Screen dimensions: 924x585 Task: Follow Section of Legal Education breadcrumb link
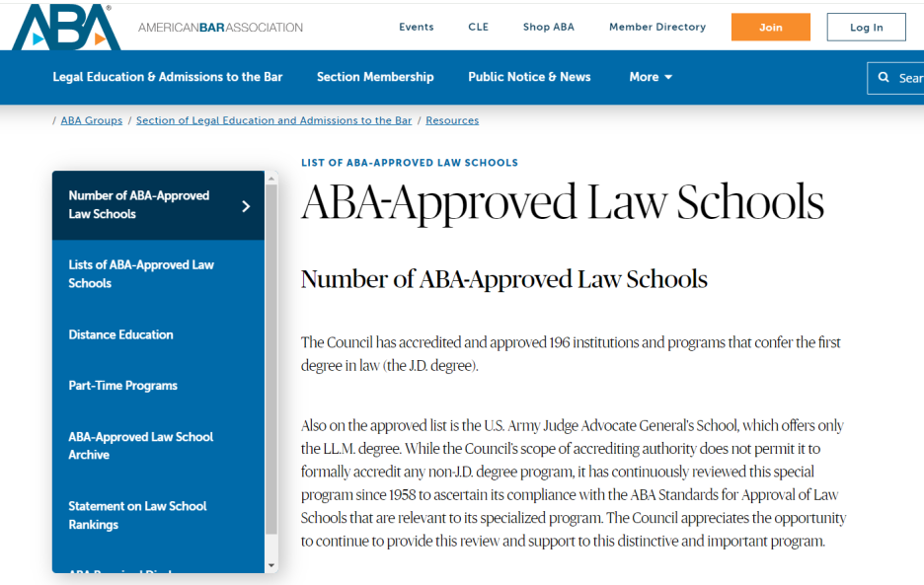(274, 120)
